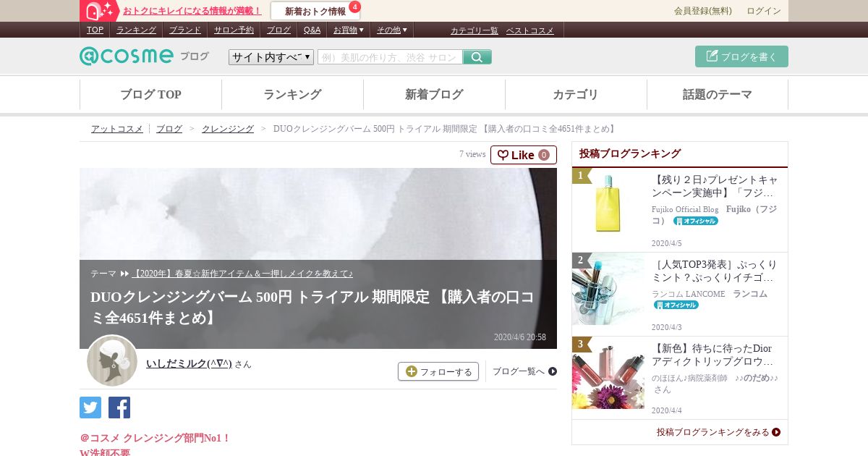Open ブログ TOP tab
Screen dimensions: 868x456
tap(150, 95)
